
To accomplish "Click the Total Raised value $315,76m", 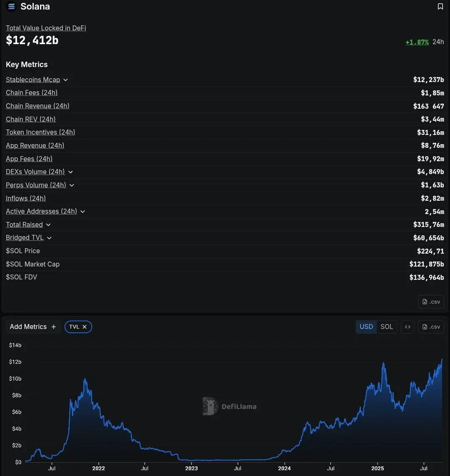I will pos(428,224).
